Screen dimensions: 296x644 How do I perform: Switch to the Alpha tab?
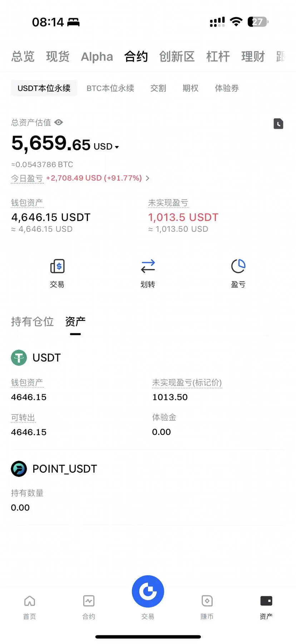[x=97, y=57]
